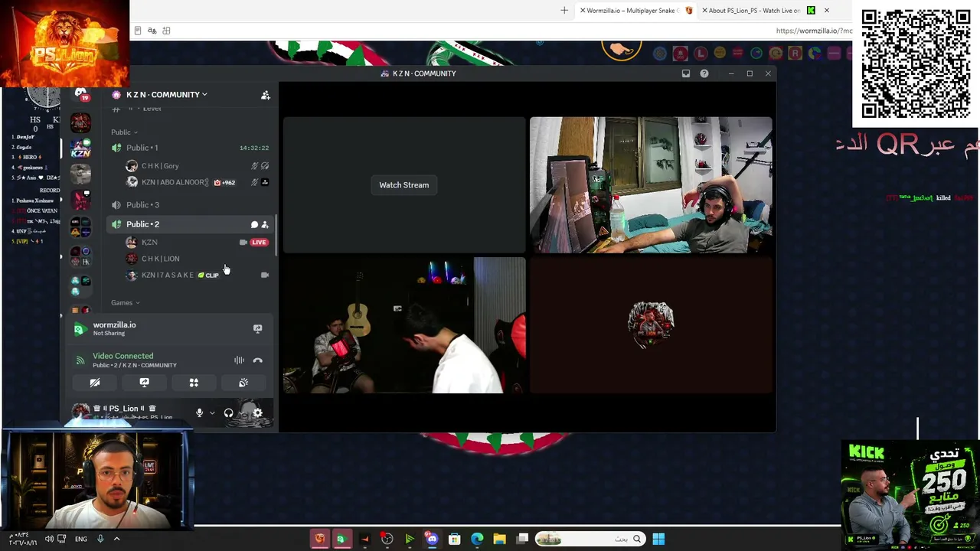Collapse the Games channel category
The width and height of the screenshot is (980, 551).
click(x=125, y=303)
